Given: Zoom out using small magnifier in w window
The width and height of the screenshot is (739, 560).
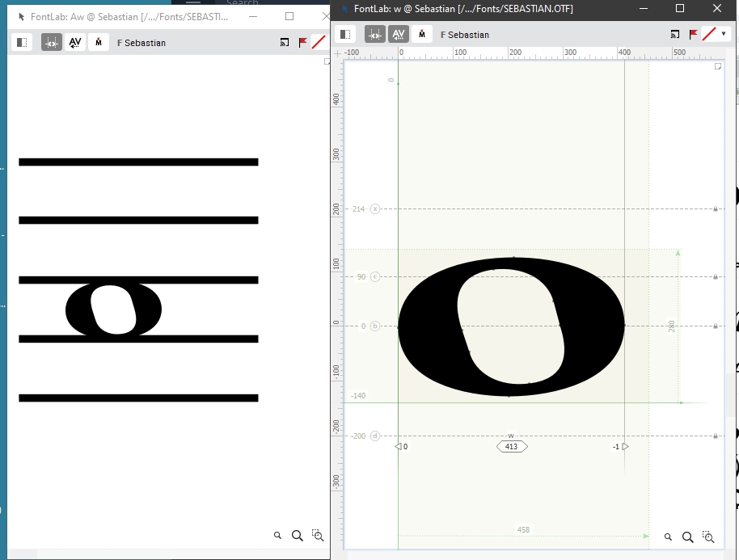Looking at the screenshot, I should click(668, 537).
